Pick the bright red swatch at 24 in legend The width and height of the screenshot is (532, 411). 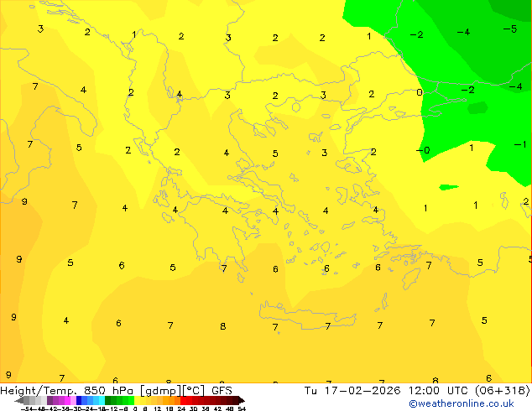click(x=183, y=400)
